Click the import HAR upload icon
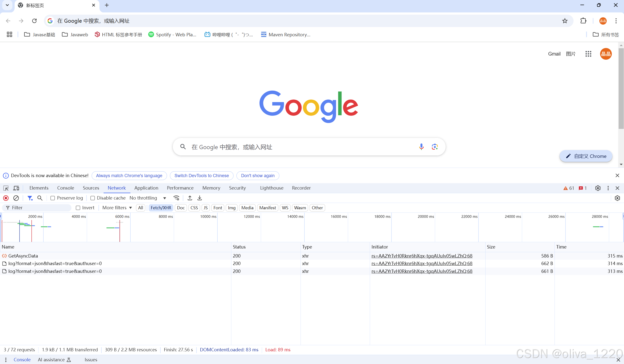 pos(190,198)
